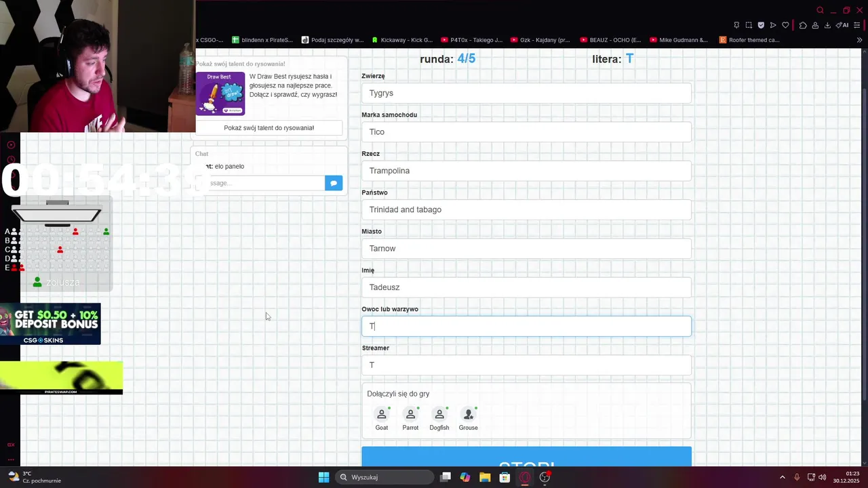Open Microsoft Store from the taskbar
The width and height of the screenshot is (868, 488).
coord(505,477)
